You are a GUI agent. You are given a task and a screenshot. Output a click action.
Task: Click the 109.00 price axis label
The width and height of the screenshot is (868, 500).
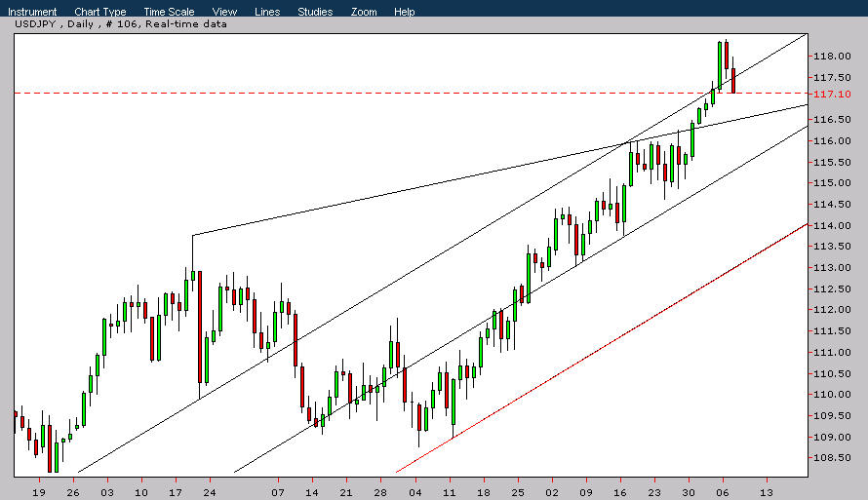[x=832, y=438]
